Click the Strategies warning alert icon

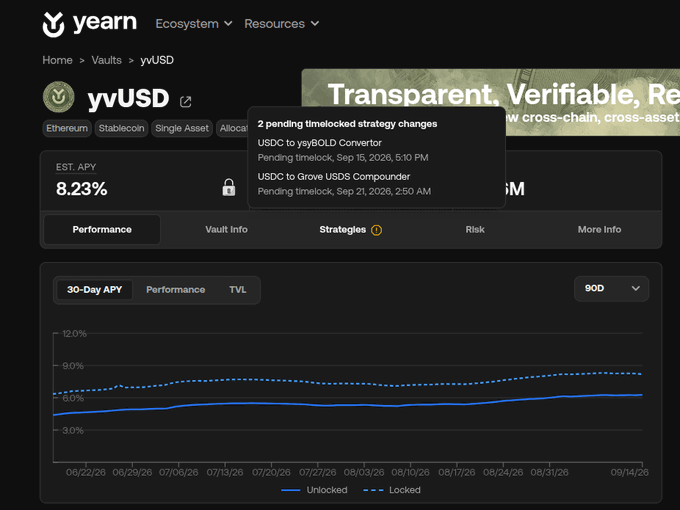[x=376, y=230]
